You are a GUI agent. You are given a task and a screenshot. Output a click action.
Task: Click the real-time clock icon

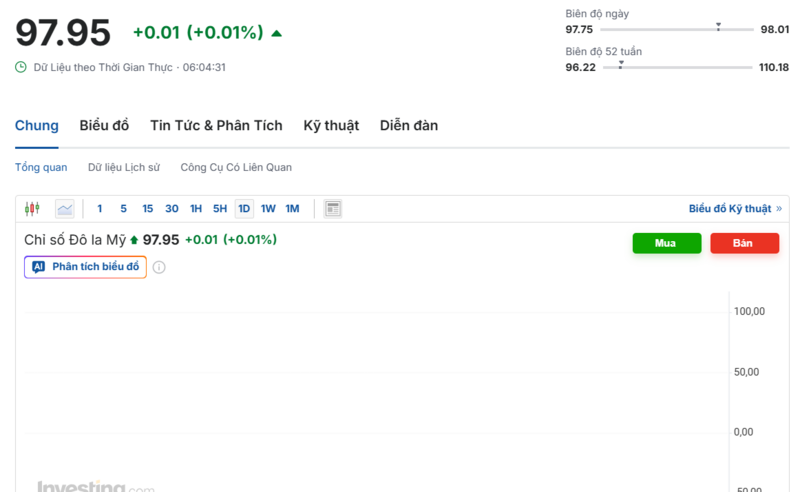pyautogui.click(x=21, y=67)
